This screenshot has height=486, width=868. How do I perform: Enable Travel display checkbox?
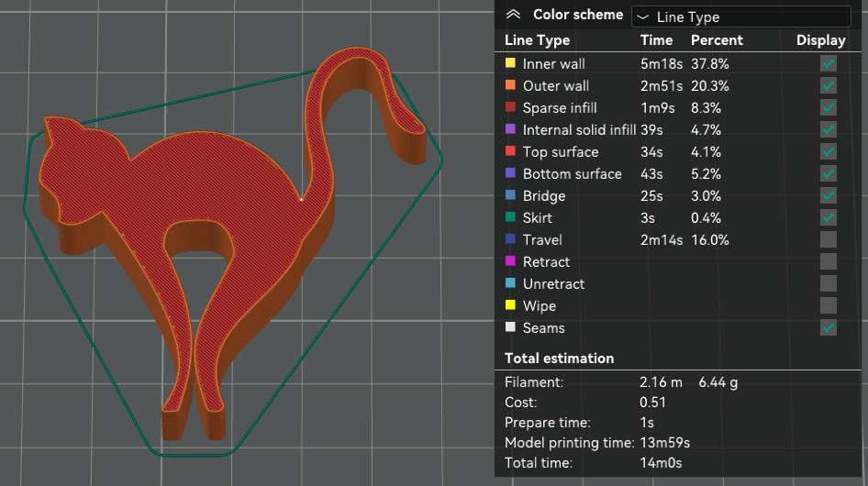(829, 239)
